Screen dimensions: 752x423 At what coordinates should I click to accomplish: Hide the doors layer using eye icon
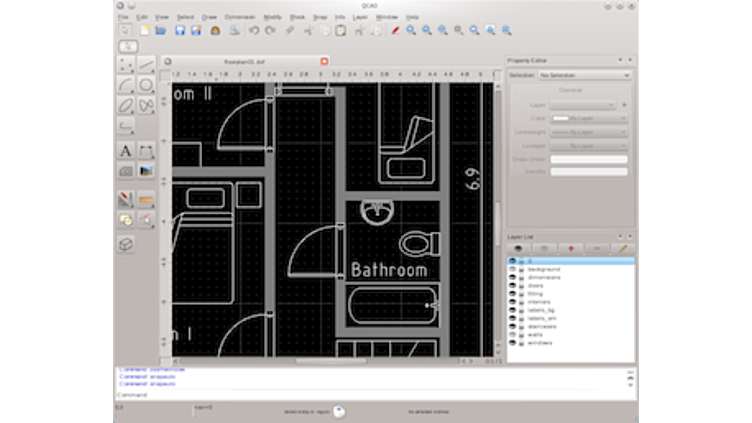pos(512,286)
